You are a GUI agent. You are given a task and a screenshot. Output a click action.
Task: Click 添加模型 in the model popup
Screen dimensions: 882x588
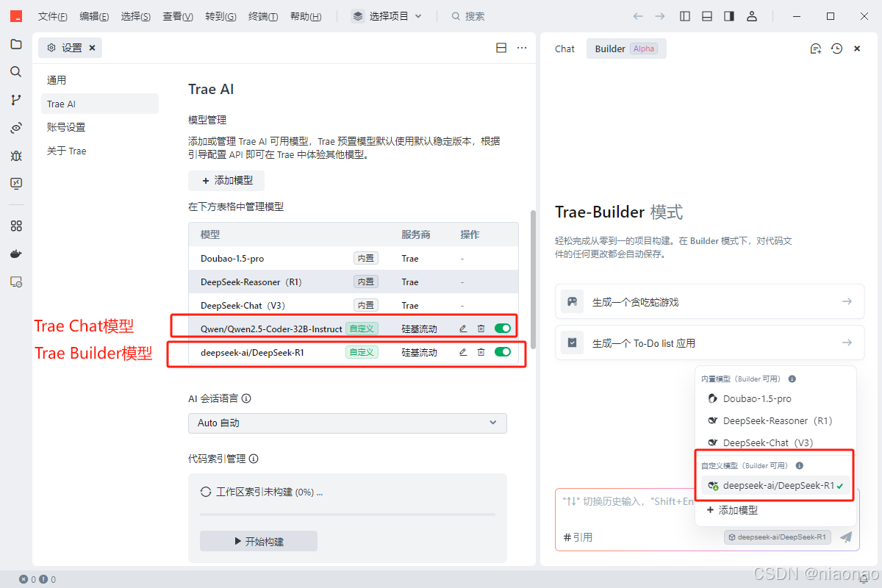(x=775, y=510)
